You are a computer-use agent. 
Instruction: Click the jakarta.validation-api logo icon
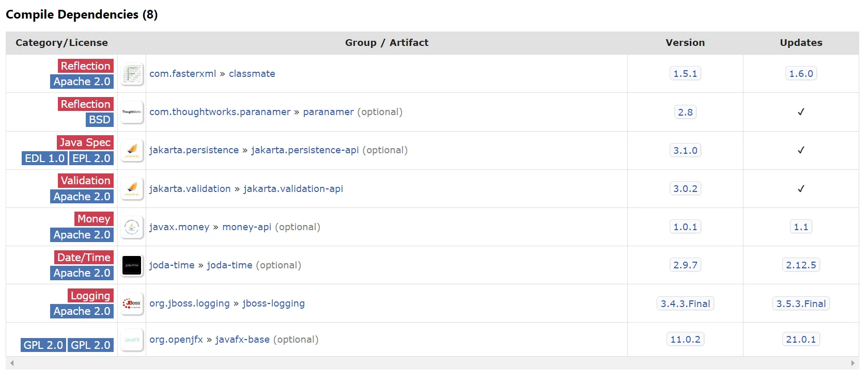pyautogui.click(x=132, y=188)
